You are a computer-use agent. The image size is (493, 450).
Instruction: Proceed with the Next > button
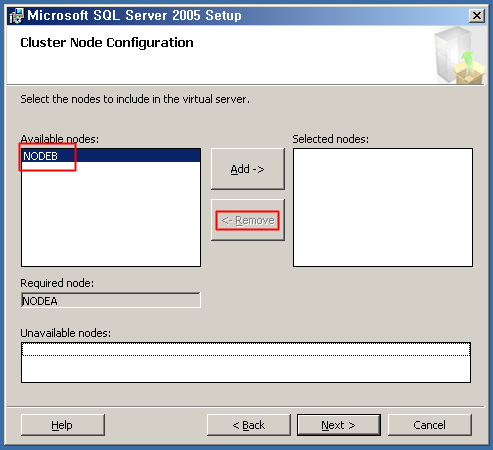tap(339, 425)
